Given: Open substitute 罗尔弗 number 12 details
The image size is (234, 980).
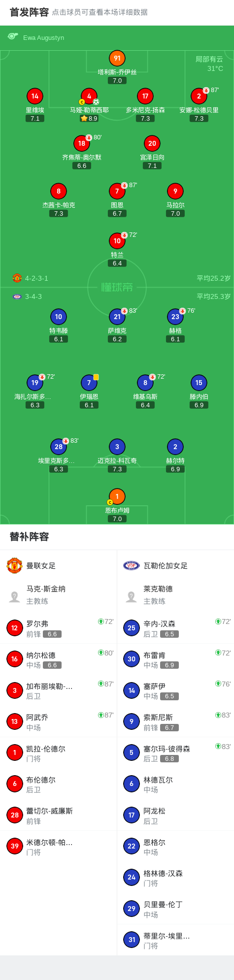Looking at the screenshot, I should pyautogui.click(x=58, y=628).
